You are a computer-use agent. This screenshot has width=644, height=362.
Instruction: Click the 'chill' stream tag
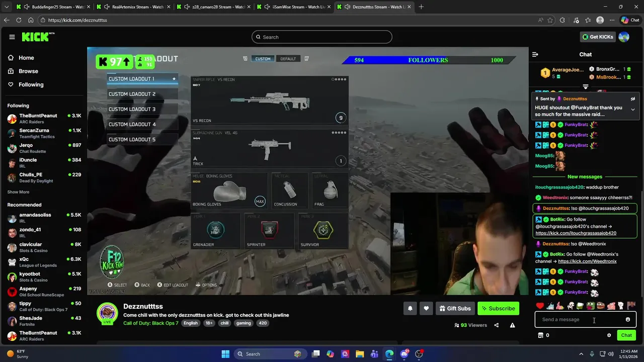(224, 323)
